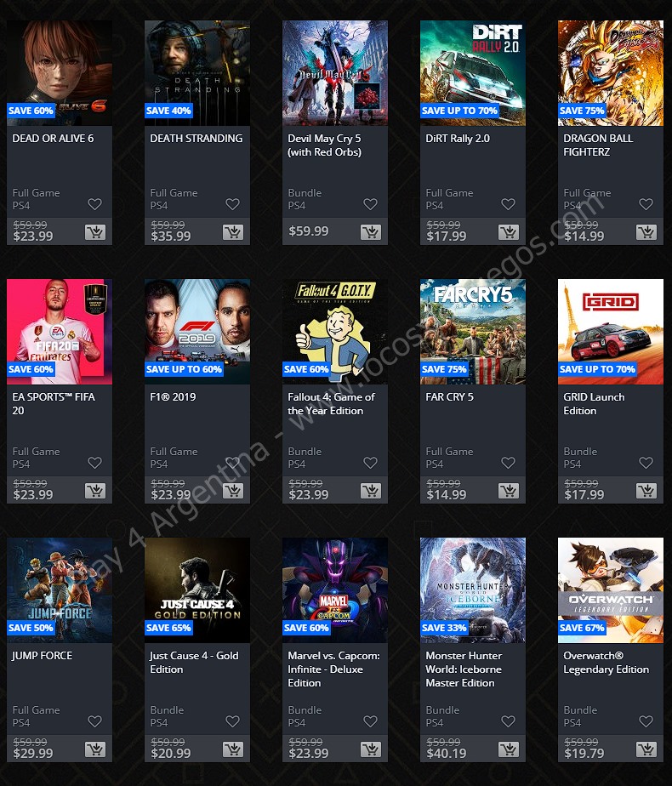
Task: Add DEAD OR ALIVE 6 to cart
Action: coord(95,231)
